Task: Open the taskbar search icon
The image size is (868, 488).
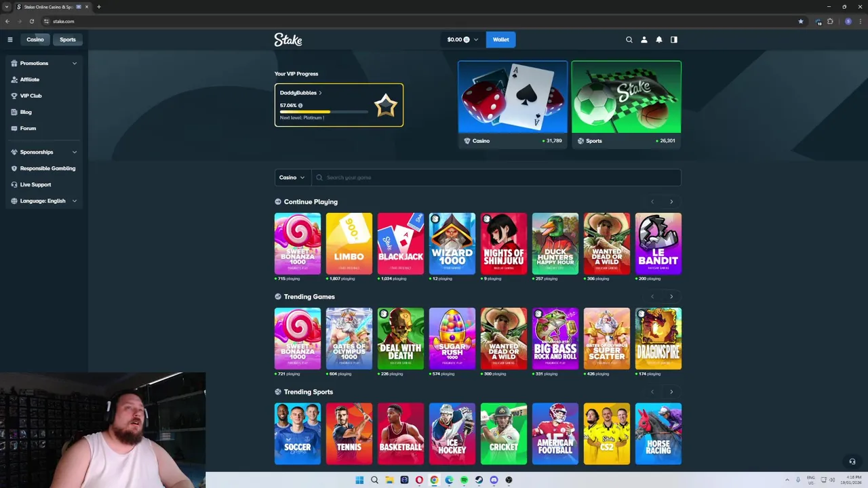Action: pos(374,480)
